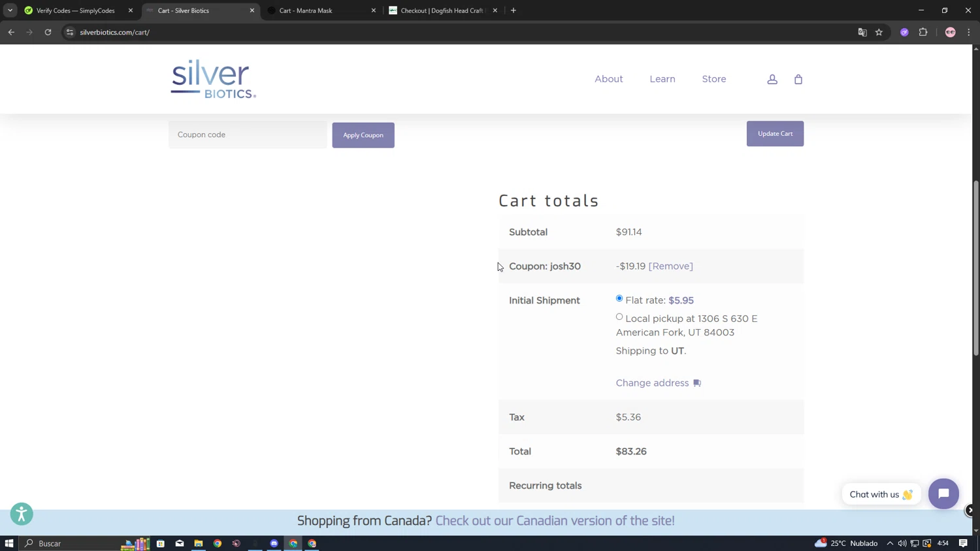Open the weather widget showing 25°C Nublado
980x551 pixels.
pos(846,543)
